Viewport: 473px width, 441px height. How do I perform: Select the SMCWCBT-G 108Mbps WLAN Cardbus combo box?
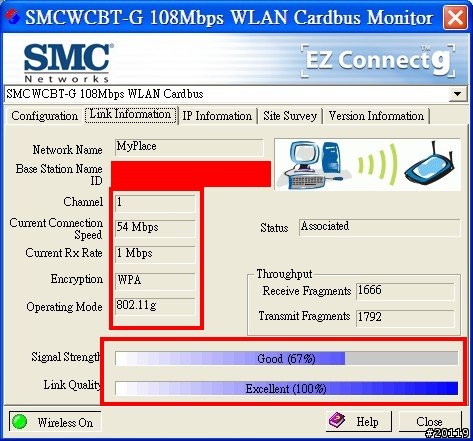235,94
